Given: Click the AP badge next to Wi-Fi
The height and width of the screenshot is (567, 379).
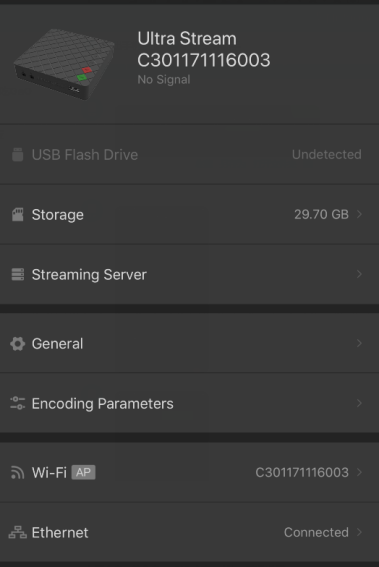Looking at the screenshot, I should pos(83,472).
